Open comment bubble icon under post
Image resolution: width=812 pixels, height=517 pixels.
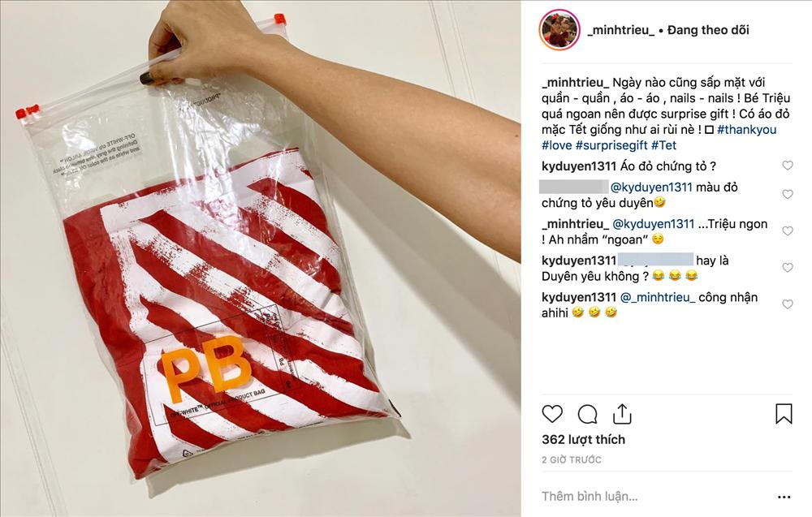pos(587,414)
